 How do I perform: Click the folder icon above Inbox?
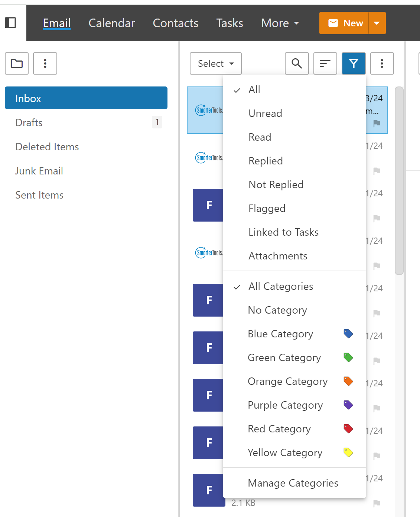coord(17,63)
